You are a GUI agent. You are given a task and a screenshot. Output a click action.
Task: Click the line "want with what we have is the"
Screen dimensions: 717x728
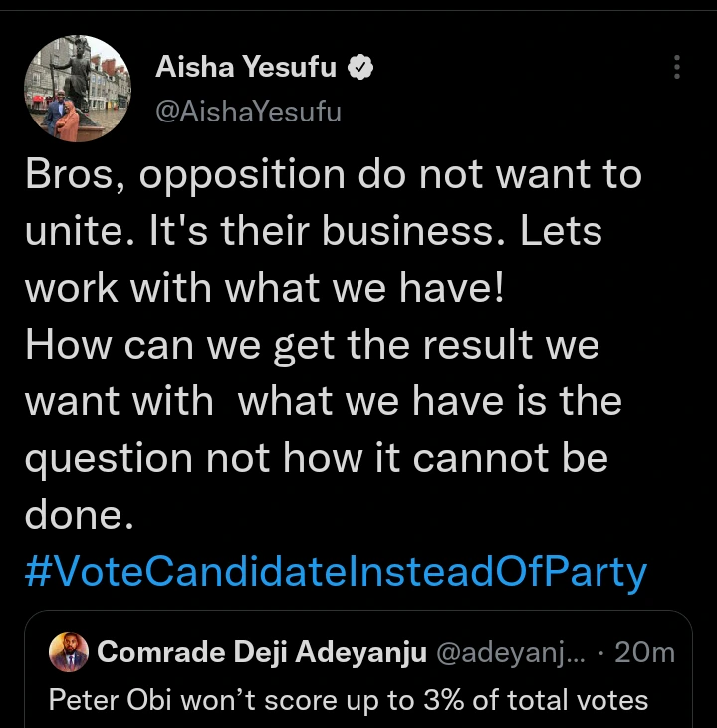coord(323,402)
